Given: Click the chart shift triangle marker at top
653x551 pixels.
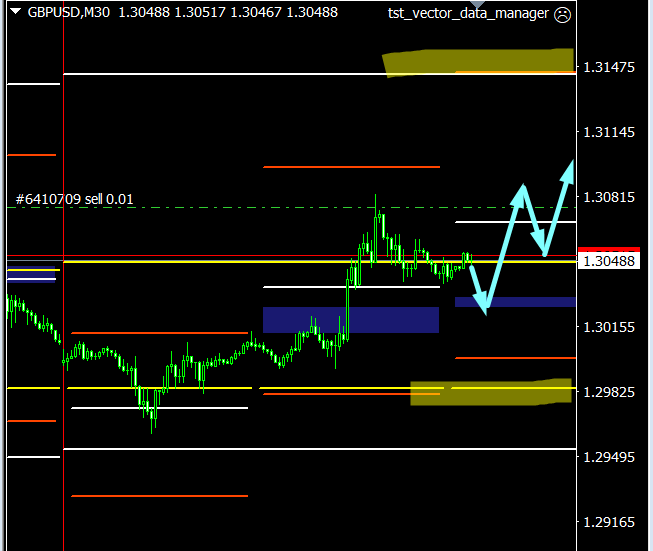Looking at the screenshot, I should coord(478,3).
